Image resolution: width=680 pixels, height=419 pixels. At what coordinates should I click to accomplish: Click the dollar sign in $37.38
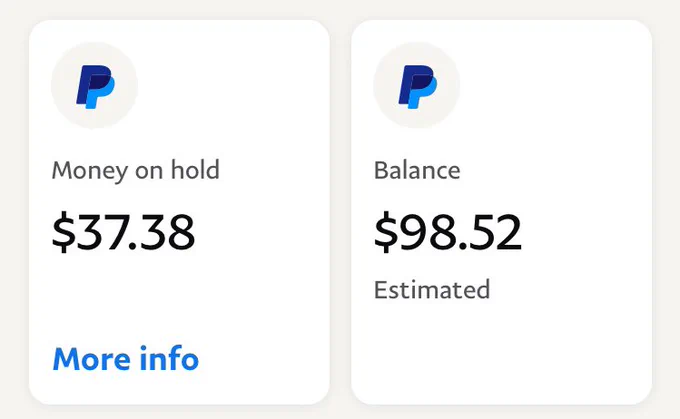[64, 232]
